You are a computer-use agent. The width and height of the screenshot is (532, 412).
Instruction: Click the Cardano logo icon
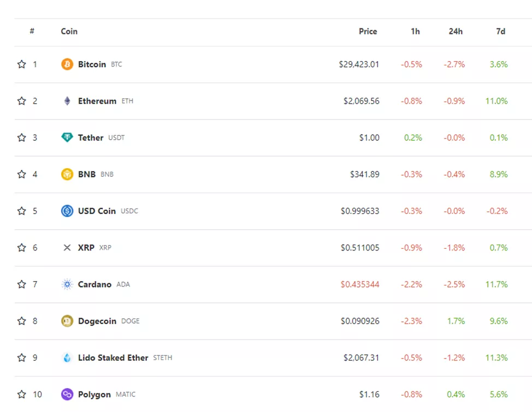(67, 284)
